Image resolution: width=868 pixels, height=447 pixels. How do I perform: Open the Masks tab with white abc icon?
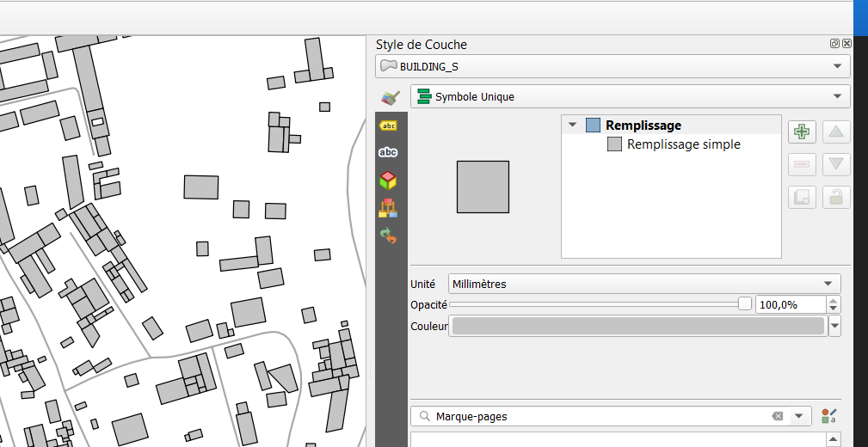[388, 152]
